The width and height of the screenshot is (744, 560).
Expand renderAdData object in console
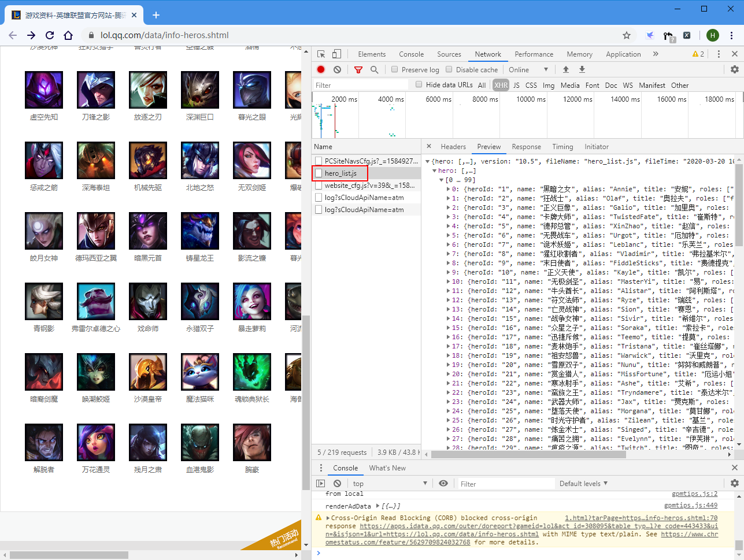click(378, 506)
